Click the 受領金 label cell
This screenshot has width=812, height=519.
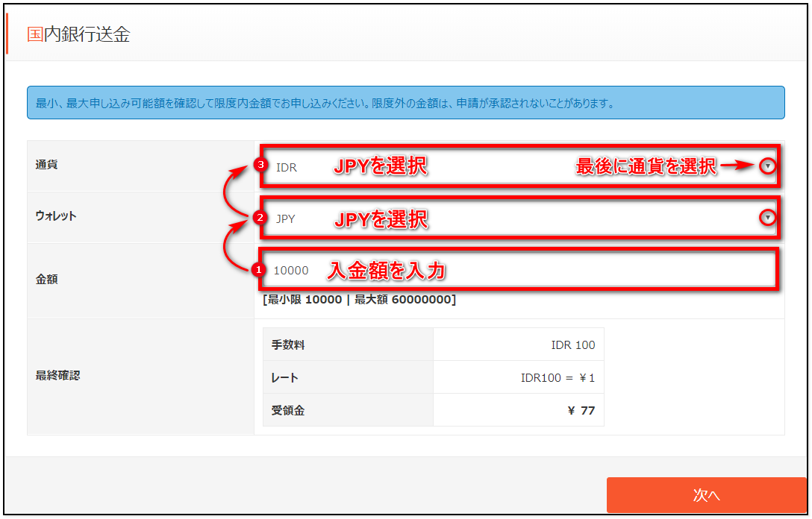click(348, 410)
